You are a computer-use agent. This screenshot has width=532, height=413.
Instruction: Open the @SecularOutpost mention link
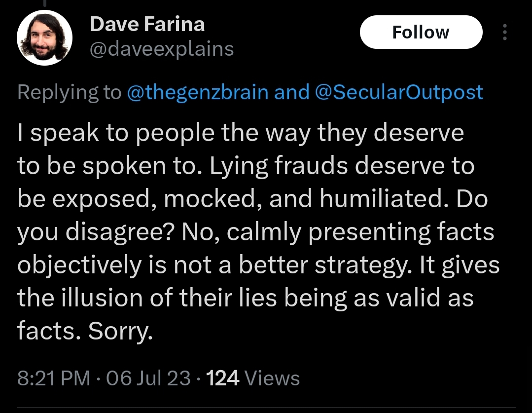(x=399, y=92)
